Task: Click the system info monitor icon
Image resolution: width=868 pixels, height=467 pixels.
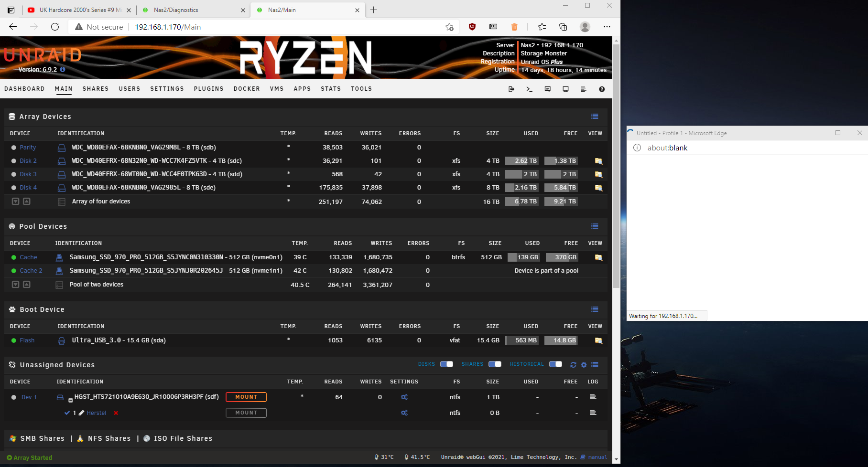Action: click(565, 89)
